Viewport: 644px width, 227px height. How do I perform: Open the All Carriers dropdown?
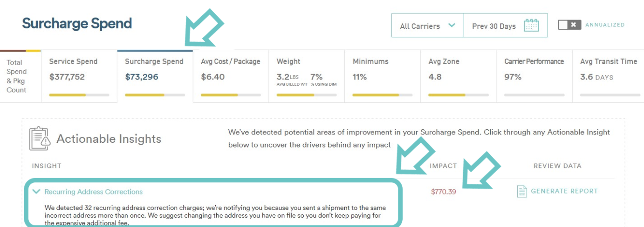[x=427, y=26]
